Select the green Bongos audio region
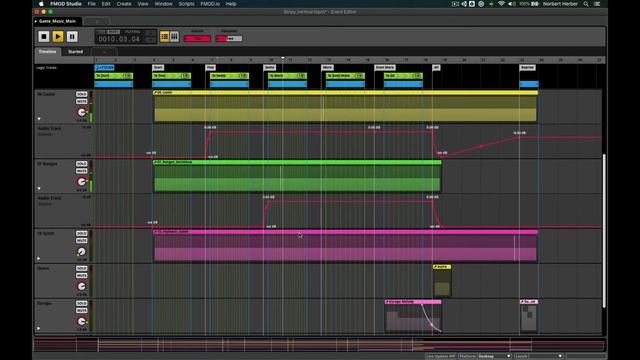This screenshot has width=640, height=360. coord(297,176)
